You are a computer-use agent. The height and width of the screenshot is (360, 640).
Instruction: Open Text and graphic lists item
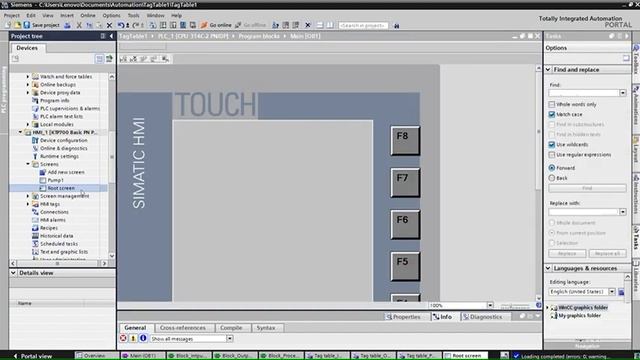[x=64, y=252]
